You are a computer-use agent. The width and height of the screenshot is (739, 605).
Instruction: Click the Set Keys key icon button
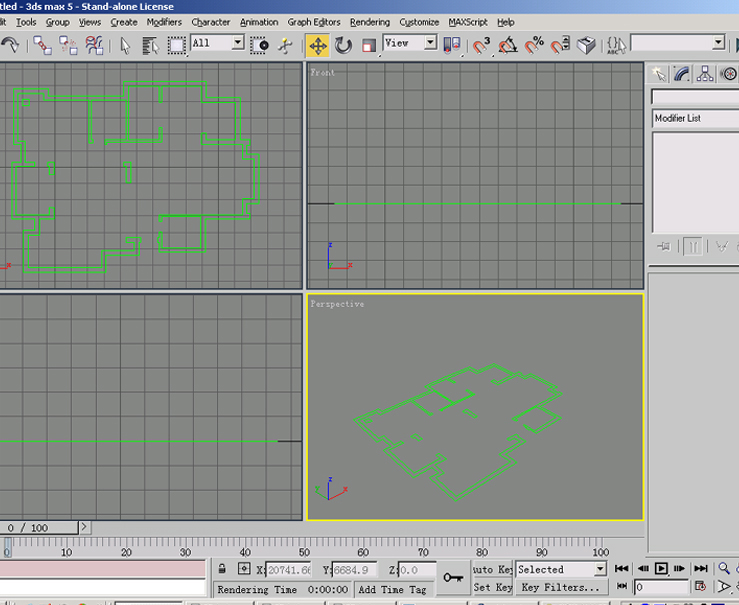pos(453,577)
